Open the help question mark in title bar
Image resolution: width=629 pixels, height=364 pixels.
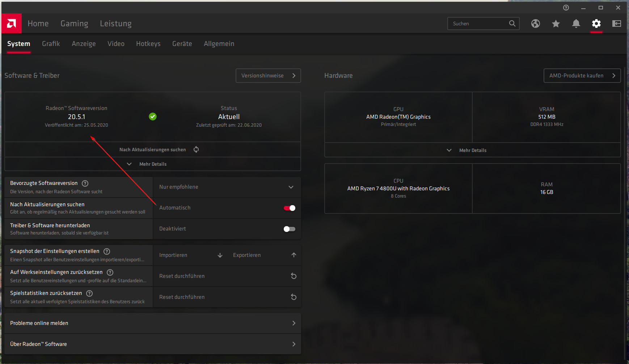pyautogui.click(x=566, y=8)
